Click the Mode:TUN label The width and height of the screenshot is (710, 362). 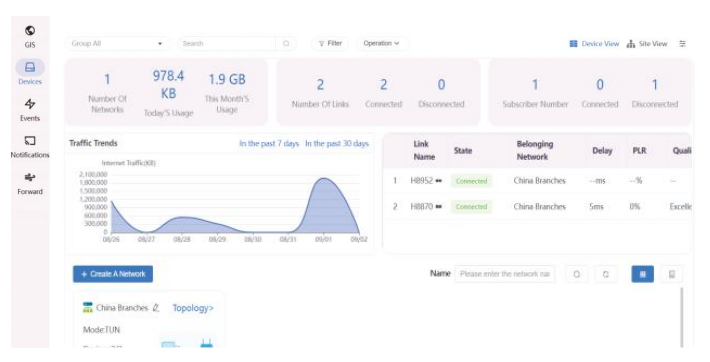click(x=101, y=330)
